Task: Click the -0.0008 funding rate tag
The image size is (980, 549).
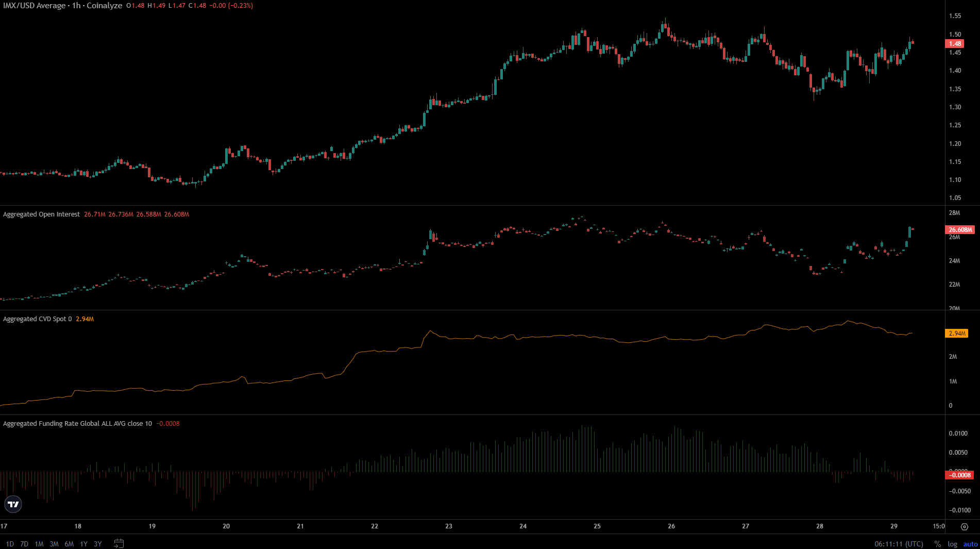Action: (x=959, y=475)
